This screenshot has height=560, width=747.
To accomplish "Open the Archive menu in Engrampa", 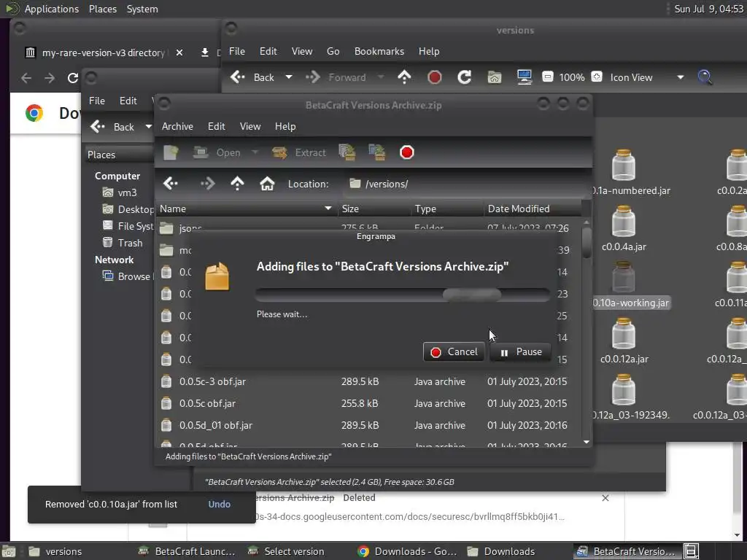I will pos(177,126).
